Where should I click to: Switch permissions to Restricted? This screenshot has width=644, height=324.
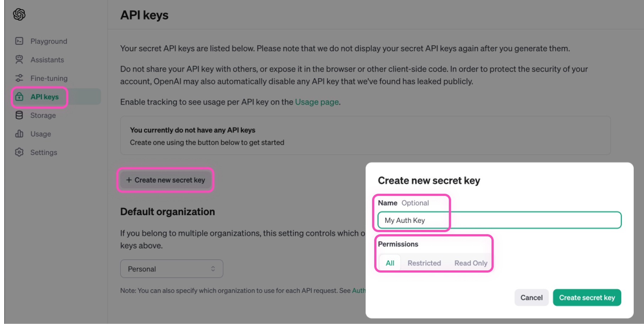click(424, 263)
